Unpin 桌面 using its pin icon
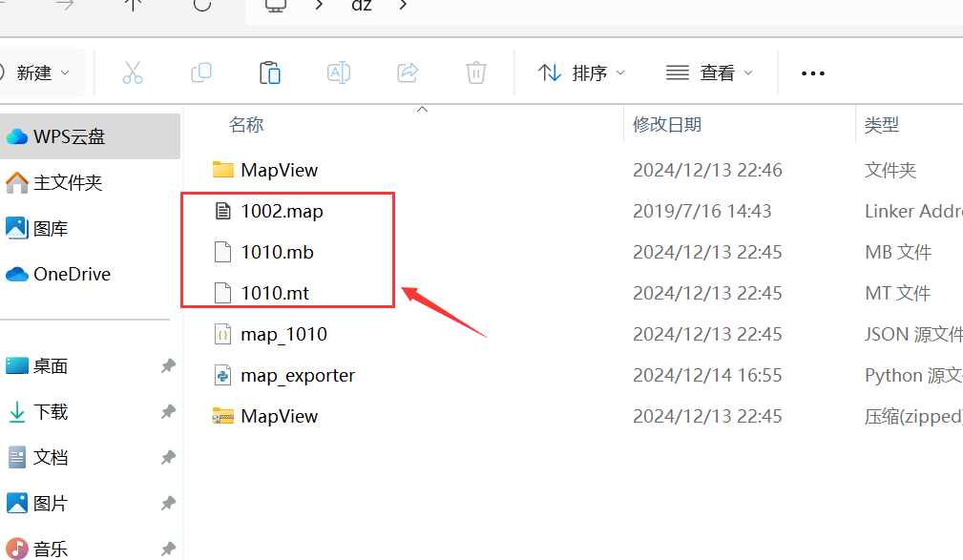This screenshot has width=963, height=560. 168,366
